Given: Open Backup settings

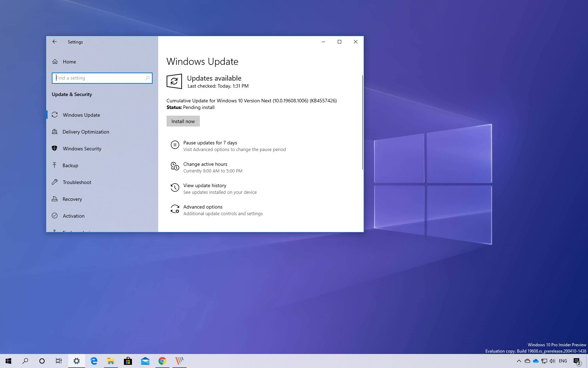Looking at the screenshot, I should [70, 165].
